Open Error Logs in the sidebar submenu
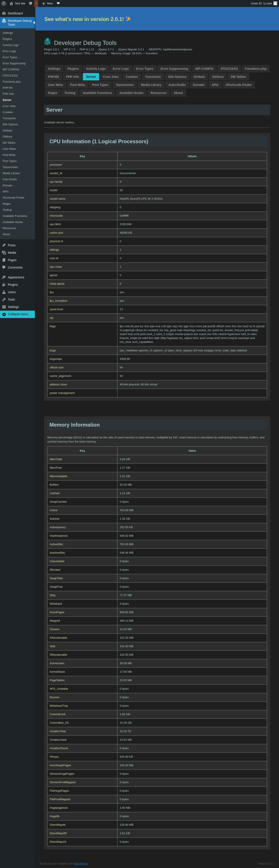The width and height of the screenshot is (279, 868). click(x=9, y=51)
